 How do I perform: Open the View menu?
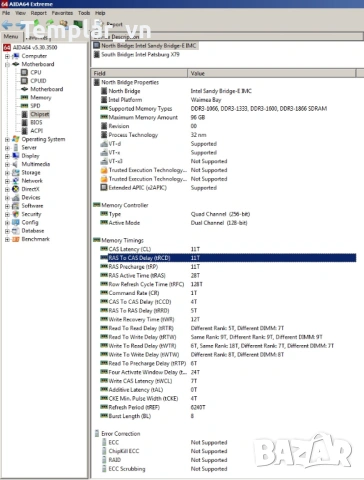pyautogui.click(x=20, y=13)
